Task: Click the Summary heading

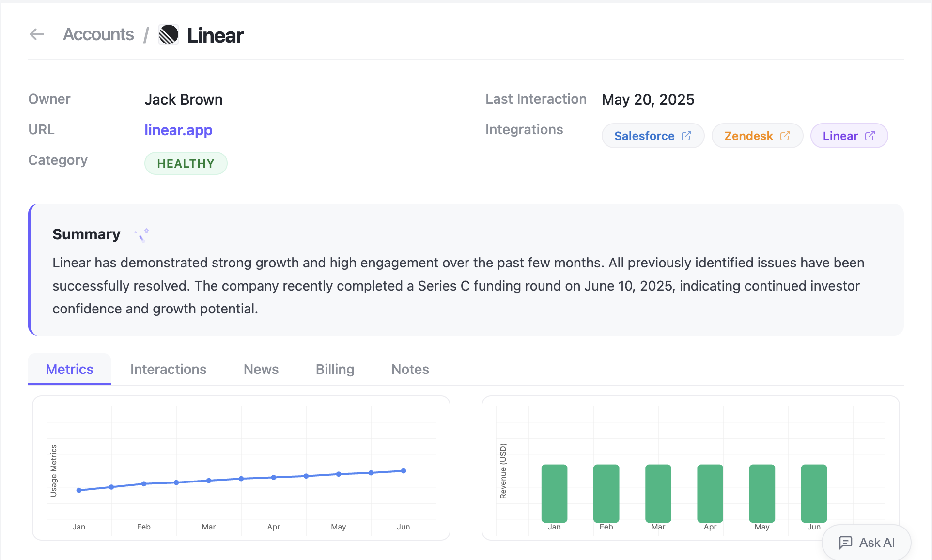Action: click(86, 234)
